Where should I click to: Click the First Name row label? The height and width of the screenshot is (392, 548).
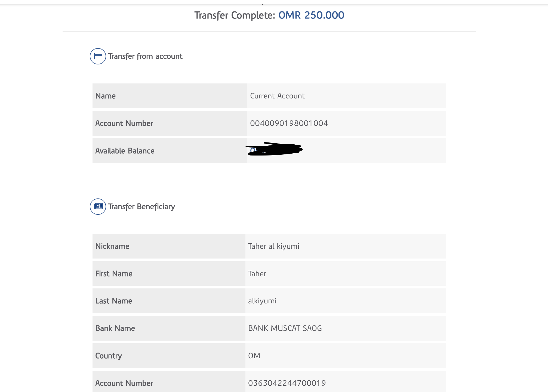pyautogui.click(x=114, y=274)
